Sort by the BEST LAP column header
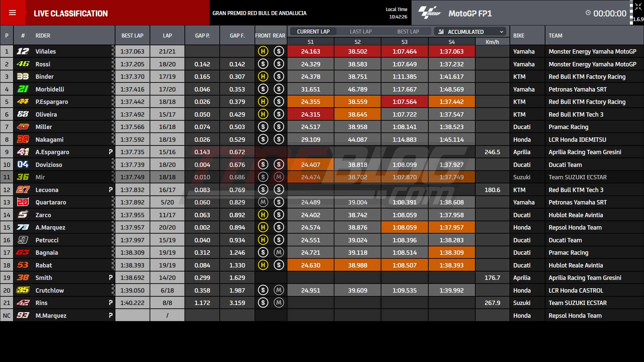 [132, 36]
